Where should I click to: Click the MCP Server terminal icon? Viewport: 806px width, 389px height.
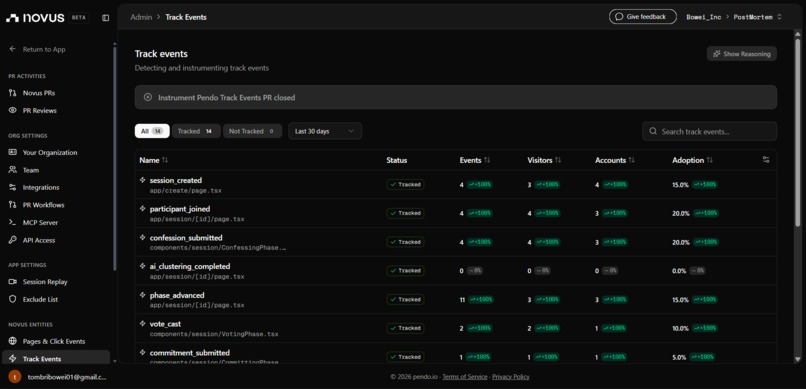[13, 223]
